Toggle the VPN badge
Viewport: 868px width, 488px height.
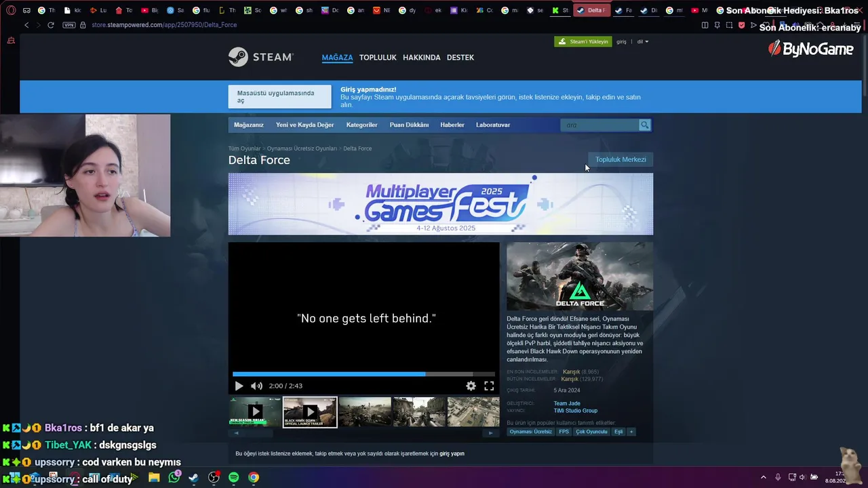68,25
